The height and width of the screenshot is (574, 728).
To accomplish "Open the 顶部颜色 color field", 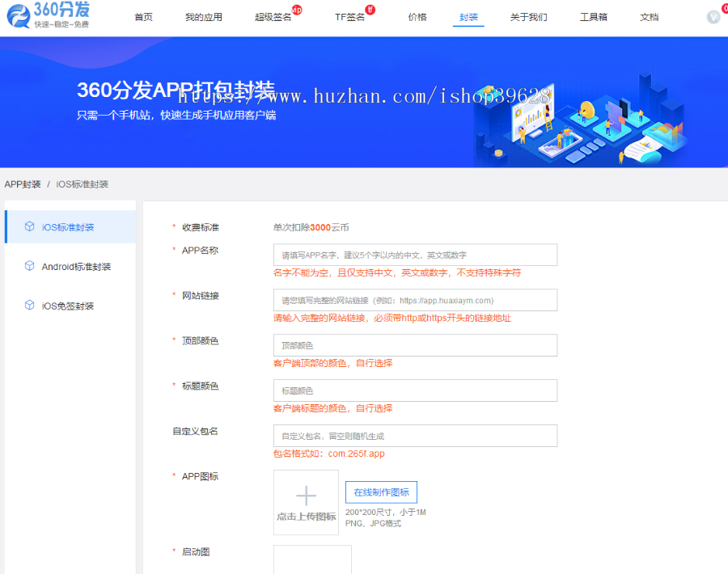I will [x=415, y=345].
